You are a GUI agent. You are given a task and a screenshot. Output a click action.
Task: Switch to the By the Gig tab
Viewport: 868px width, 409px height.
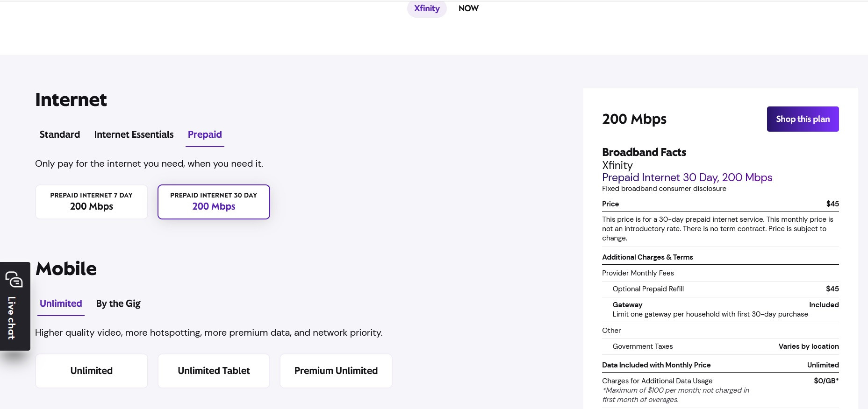pyautogui.click(x=118, y=303)
